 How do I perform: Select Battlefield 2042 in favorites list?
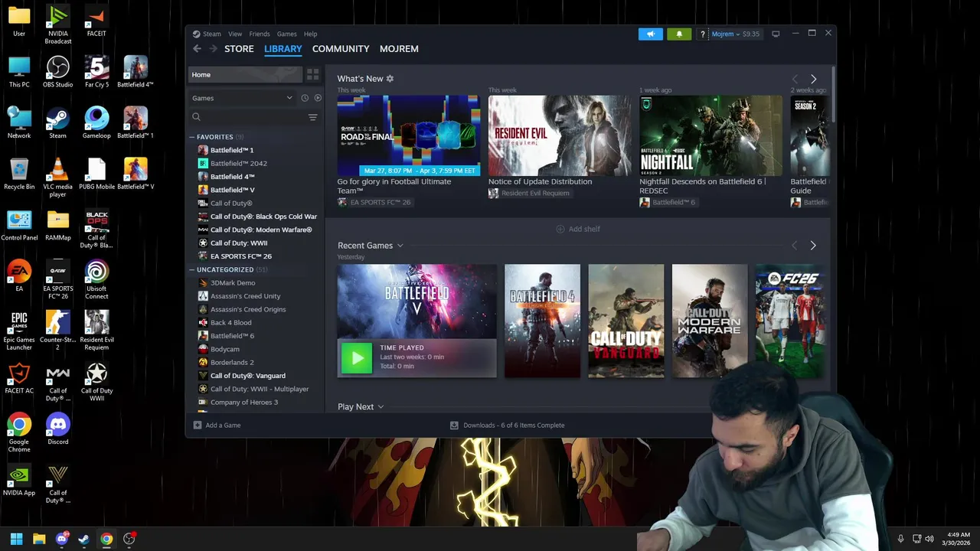238,163
